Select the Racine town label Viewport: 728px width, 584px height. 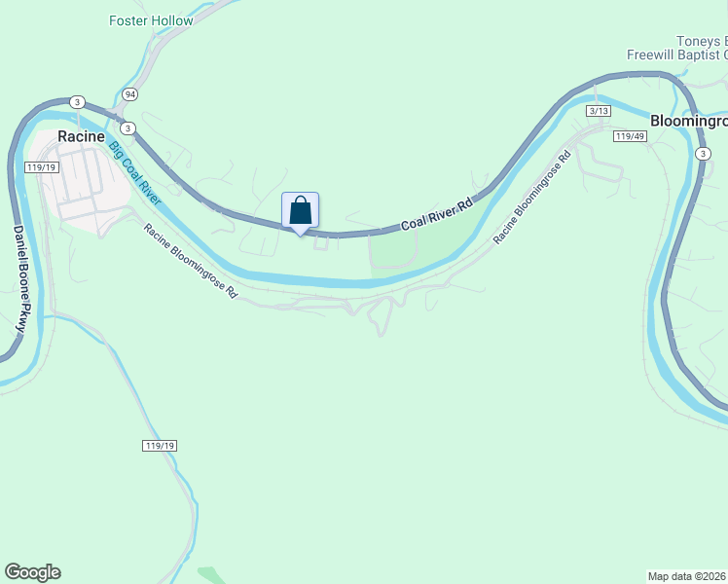tap(81, 136)
